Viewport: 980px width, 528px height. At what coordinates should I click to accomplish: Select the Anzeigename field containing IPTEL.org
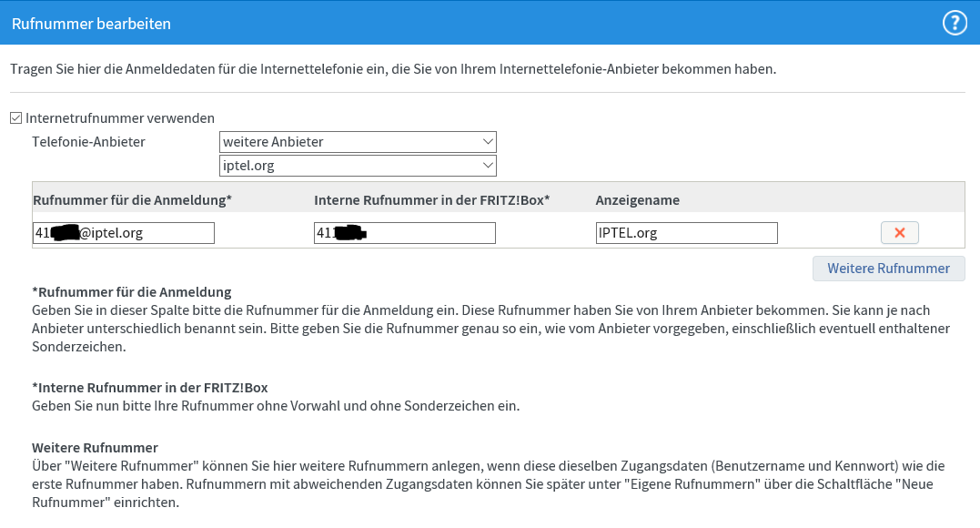click(686, 233)
